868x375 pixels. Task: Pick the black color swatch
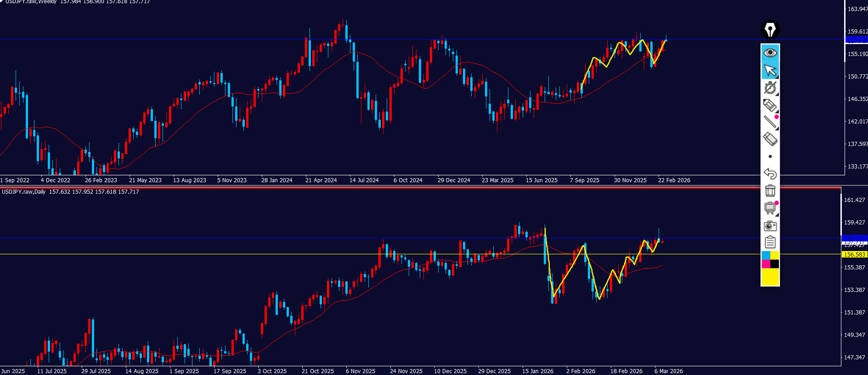click(x=775, y=264)
